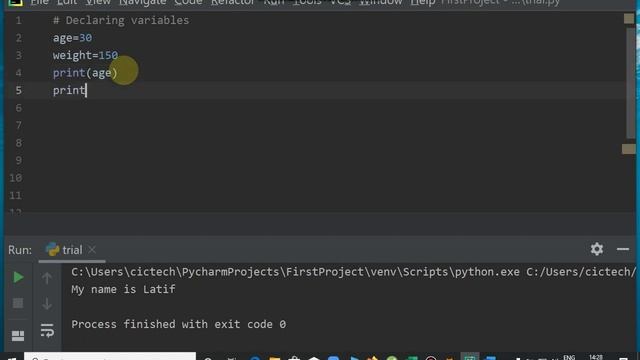Click the down arrow in Run panel
This screenshot has height=360, width=640.
pos(47,304)
